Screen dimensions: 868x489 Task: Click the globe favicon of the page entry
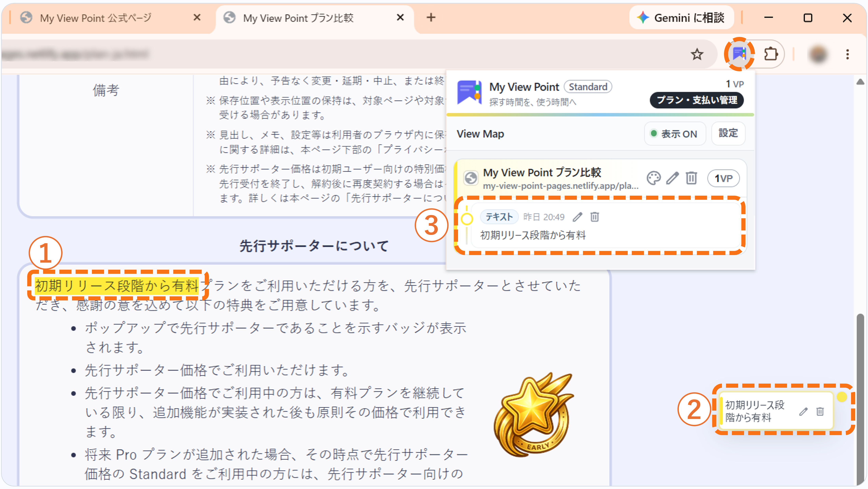click(x=471, y=178)
